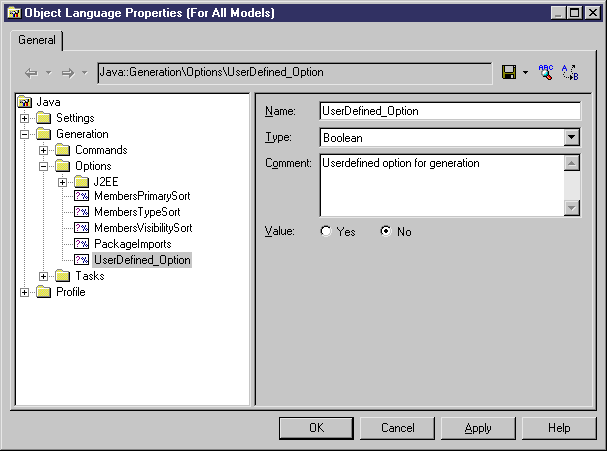This screenshot has height=451, width=607.
Task: Click the path address field
Action: (295, 73)
